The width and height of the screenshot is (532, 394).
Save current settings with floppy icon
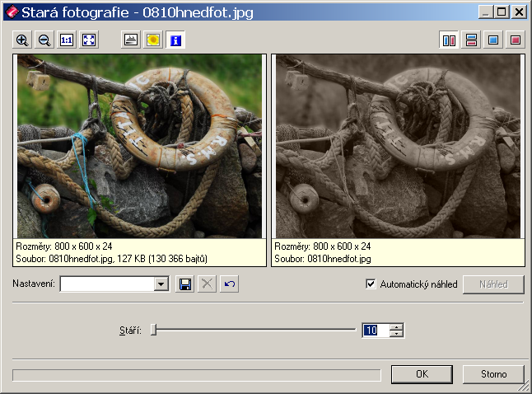185,284
